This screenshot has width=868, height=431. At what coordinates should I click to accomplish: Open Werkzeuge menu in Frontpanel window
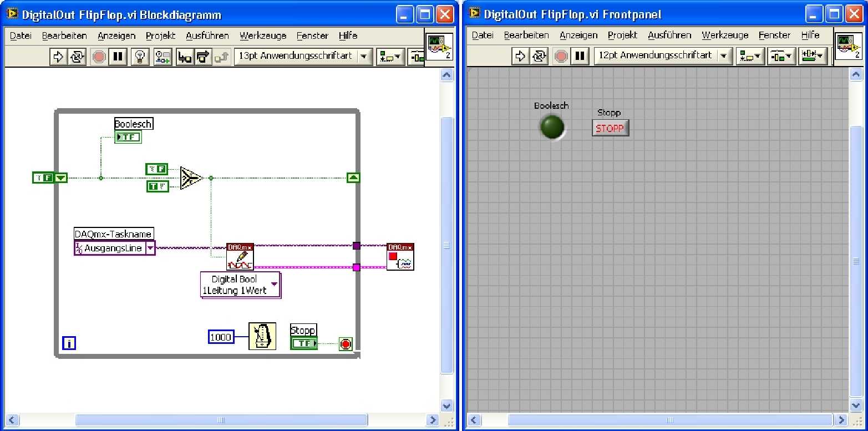[725, 35]
